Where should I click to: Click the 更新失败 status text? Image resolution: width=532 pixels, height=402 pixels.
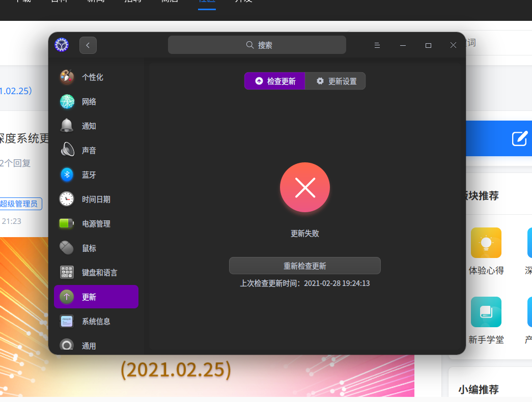(304, 234)
